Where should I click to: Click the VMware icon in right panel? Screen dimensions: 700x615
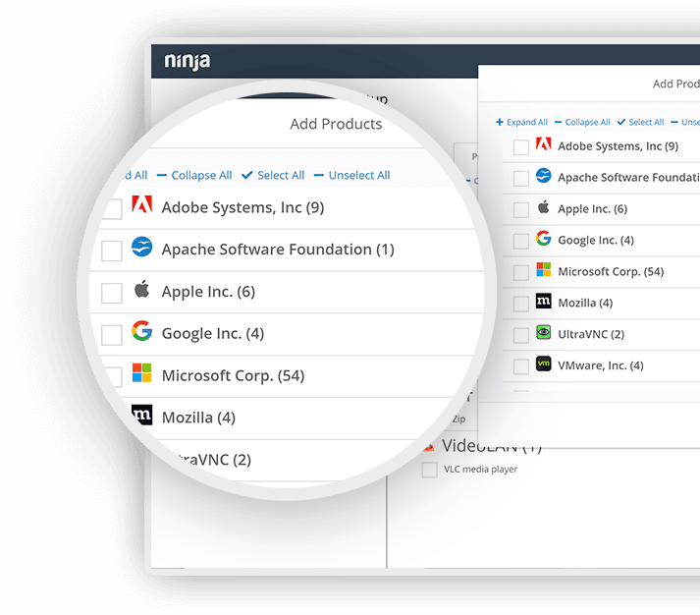544,364
